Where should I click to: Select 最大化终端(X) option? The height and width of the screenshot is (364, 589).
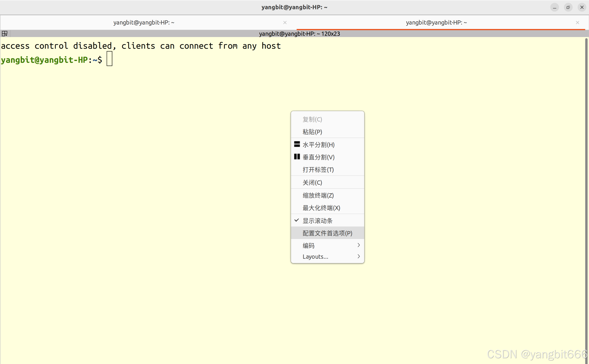click(321, 208)
